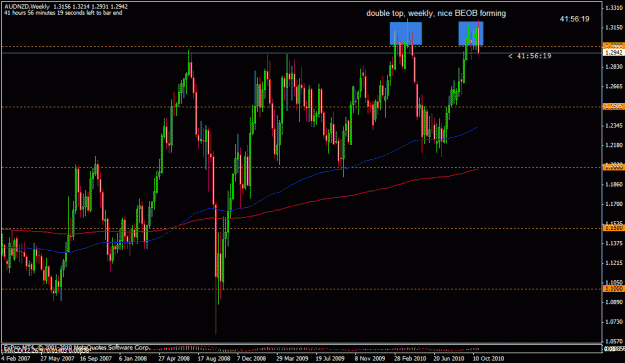625x363 pixels.
Task: Click the 1.1375 price axis label
Action: pos(614,243)
